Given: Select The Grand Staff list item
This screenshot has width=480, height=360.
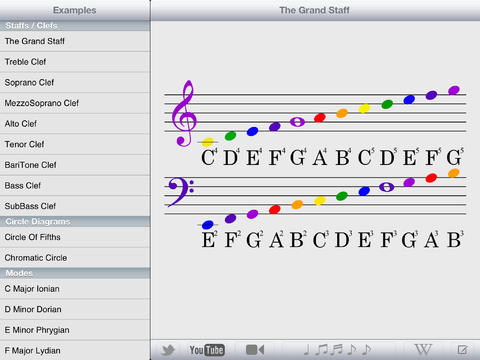Looking at the screenshot, I should click(x=75, y=41).
